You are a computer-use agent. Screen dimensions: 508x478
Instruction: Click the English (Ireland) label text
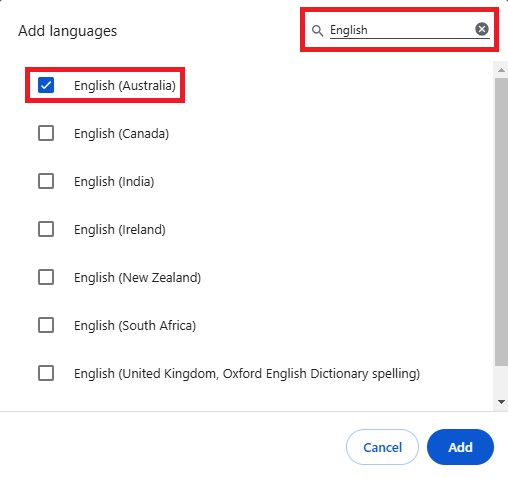[x=120, y=230]
